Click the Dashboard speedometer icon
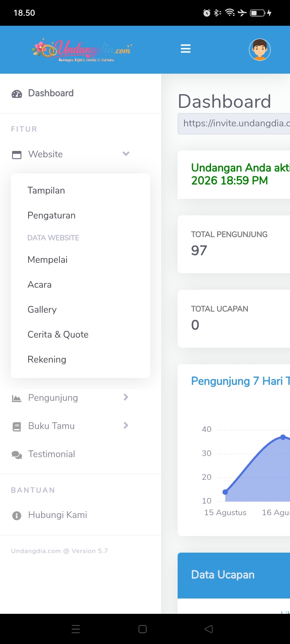290x644 pixels. pyautogui.click(x=17, y=94)
